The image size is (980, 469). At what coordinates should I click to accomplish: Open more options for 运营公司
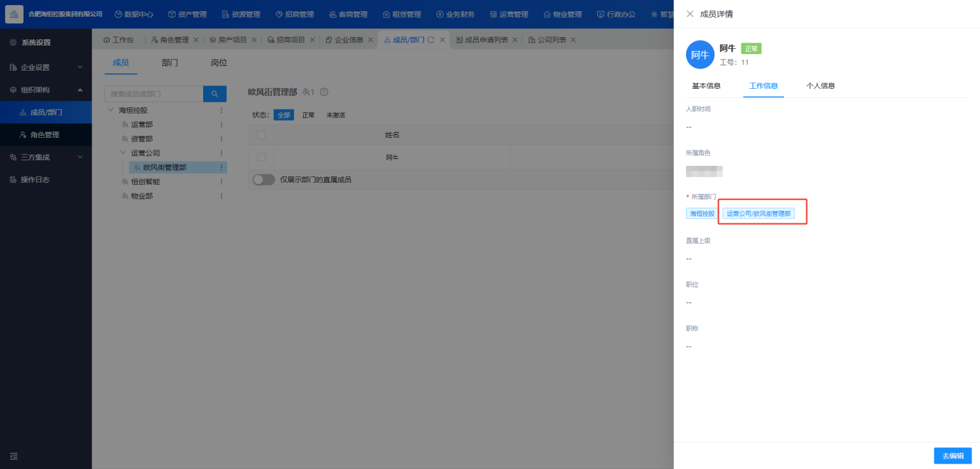(221, 154)
